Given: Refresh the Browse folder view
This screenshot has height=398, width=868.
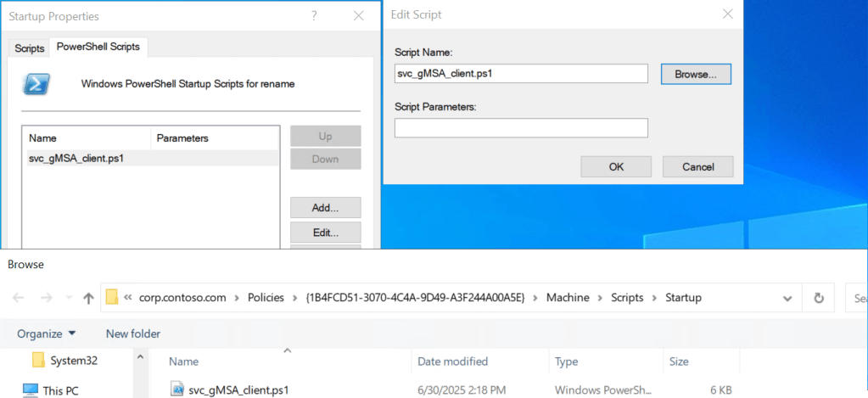Looking at the screenshot, I should [819, 298].
